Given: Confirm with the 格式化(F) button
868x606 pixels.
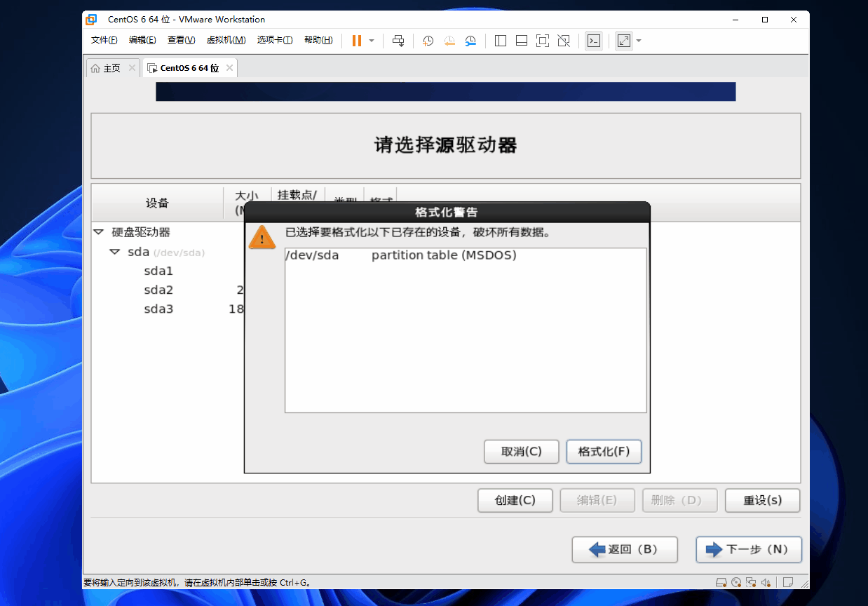Looking at the screenshot, I should tap(604, 452).
